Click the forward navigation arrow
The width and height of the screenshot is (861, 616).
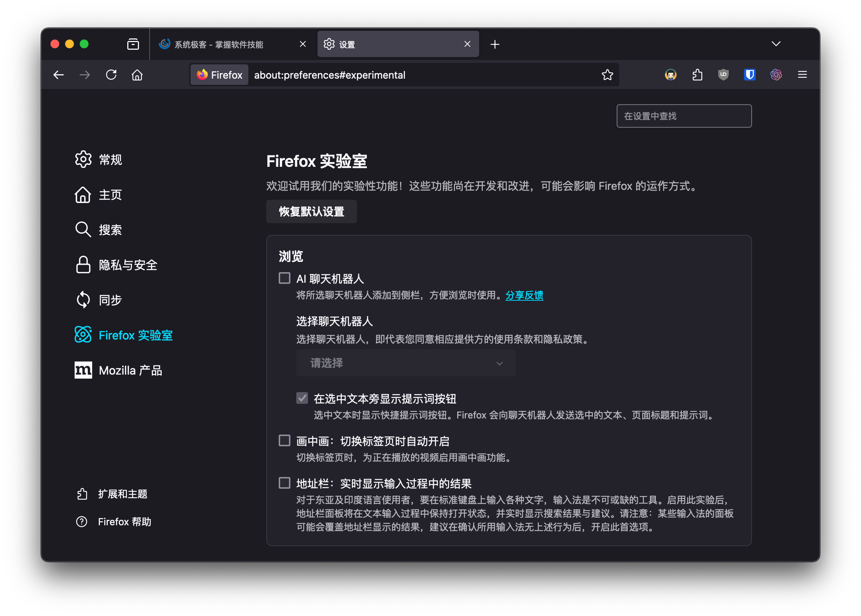(x=85, y=75)
